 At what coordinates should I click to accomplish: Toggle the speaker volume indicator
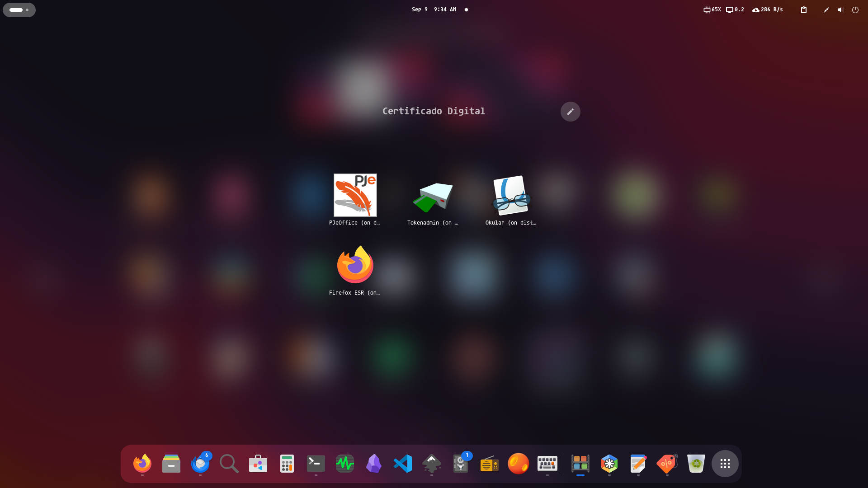(x=840, y=9)
